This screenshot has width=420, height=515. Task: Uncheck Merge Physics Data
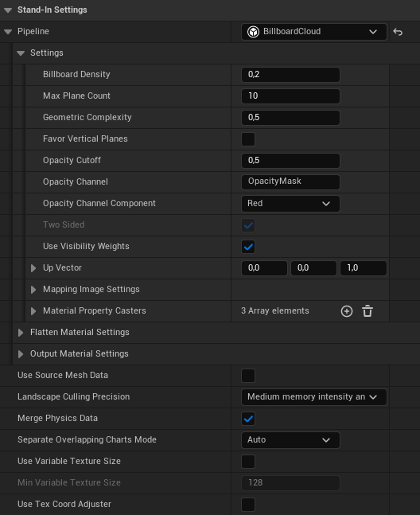248,419
